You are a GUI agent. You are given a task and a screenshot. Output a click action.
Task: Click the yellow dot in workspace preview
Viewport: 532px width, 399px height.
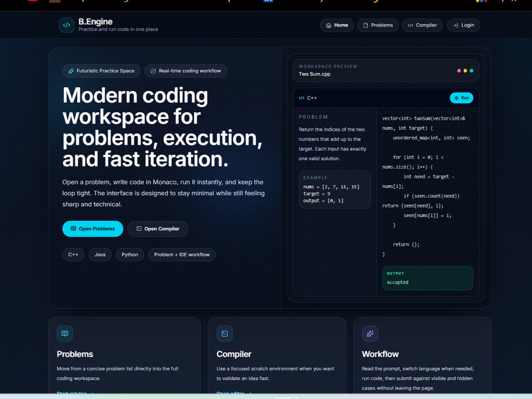click(x=465, y=71)
